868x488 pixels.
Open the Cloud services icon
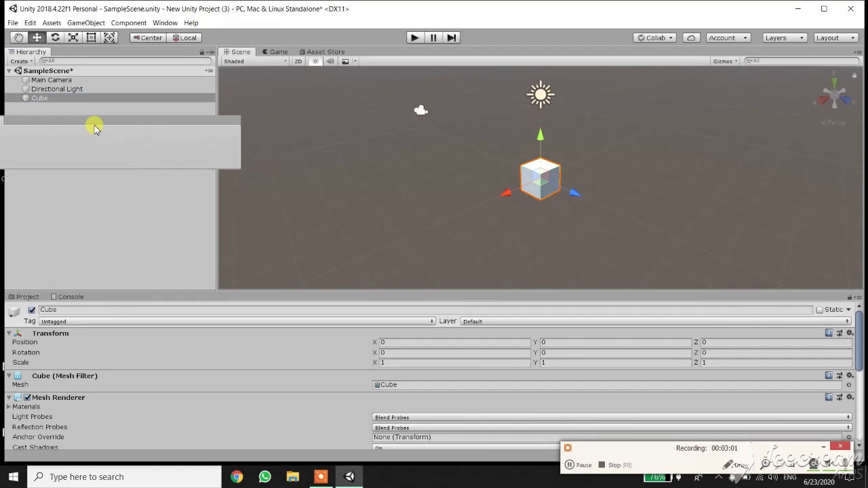(x=690, y=38)
